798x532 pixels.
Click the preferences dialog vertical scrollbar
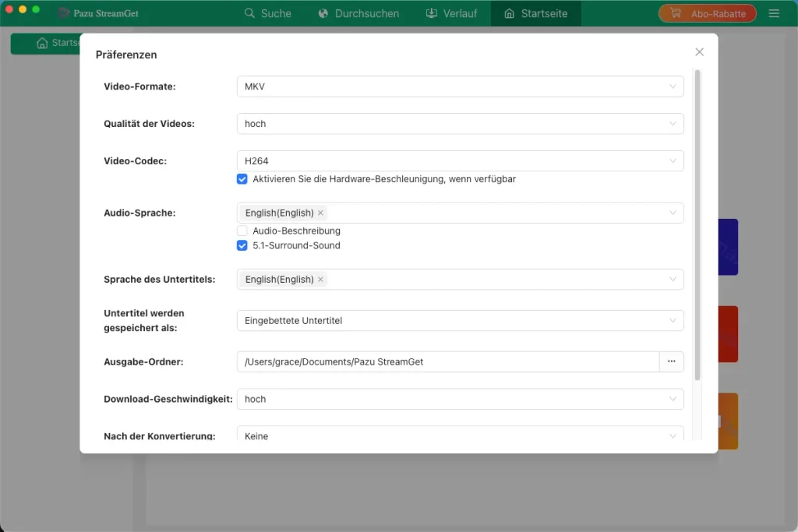697,224
